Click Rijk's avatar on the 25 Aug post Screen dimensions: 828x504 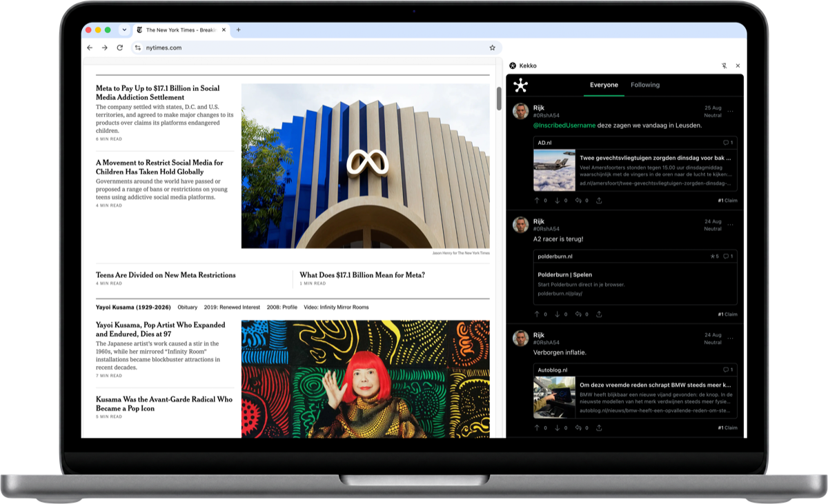click(521, 112)
